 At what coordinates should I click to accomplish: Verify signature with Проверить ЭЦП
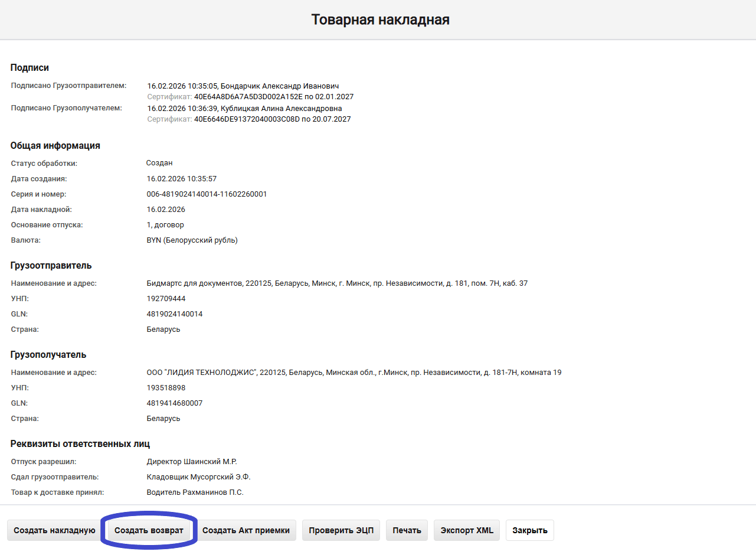coord(341,530)
